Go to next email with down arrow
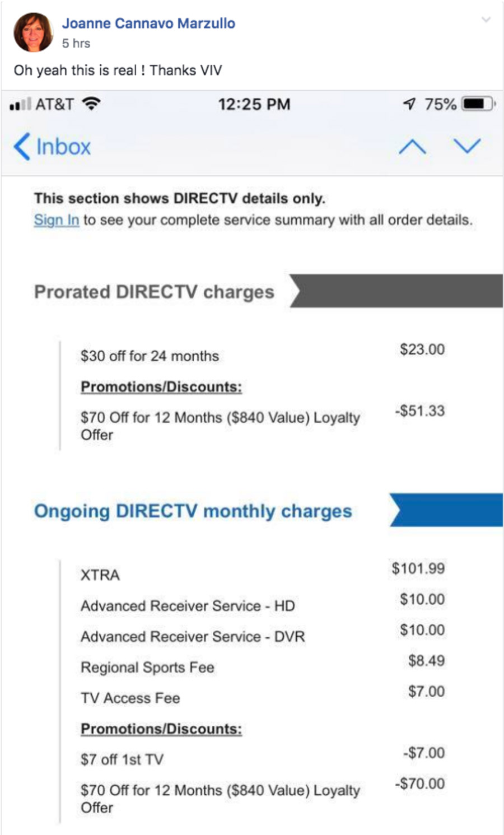504x835 pixels. [x=467, y=146]
